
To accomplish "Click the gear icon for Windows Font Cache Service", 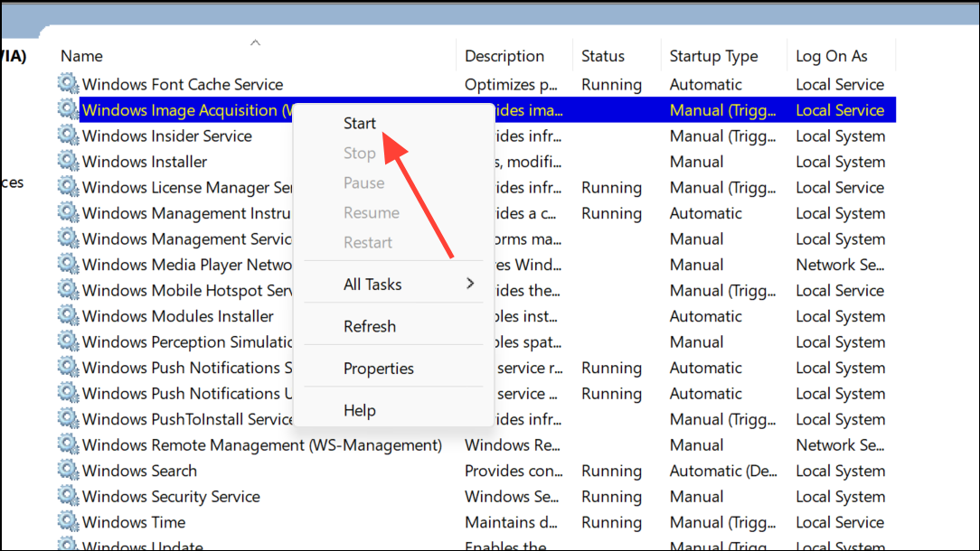I will click(68, 83).
